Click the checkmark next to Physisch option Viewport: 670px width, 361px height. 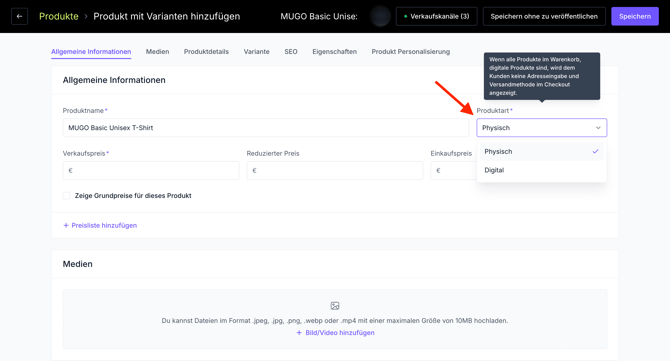coord(595,152)
